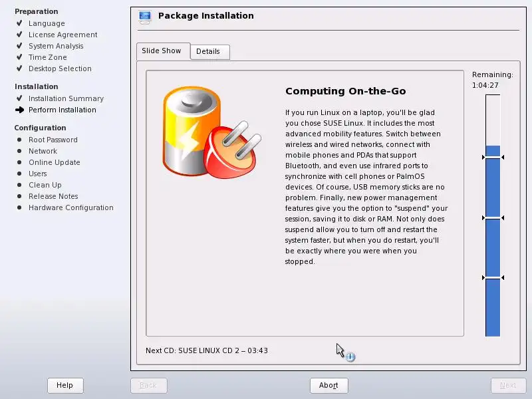Click the Remaining time value 1:04:27
Viewport: 532px width, 399px height.
485,85
